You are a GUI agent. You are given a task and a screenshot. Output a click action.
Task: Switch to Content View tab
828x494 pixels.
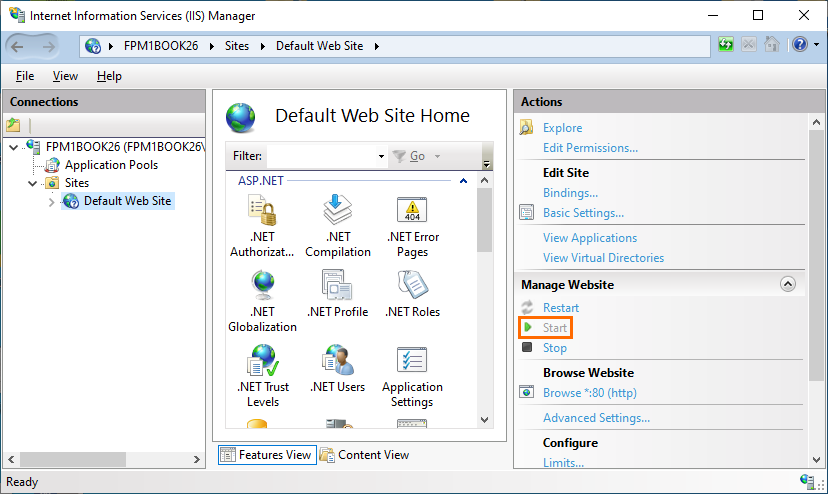365,455
